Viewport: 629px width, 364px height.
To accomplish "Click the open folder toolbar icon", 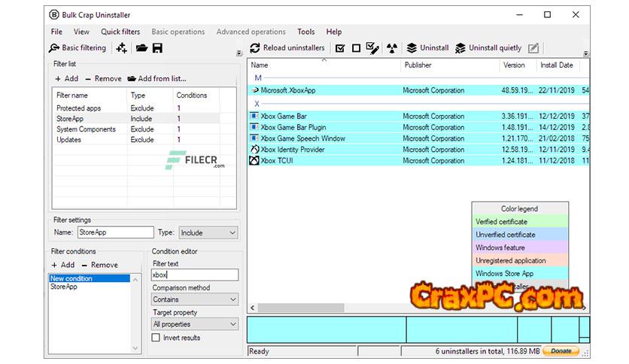I will point(141,48).
